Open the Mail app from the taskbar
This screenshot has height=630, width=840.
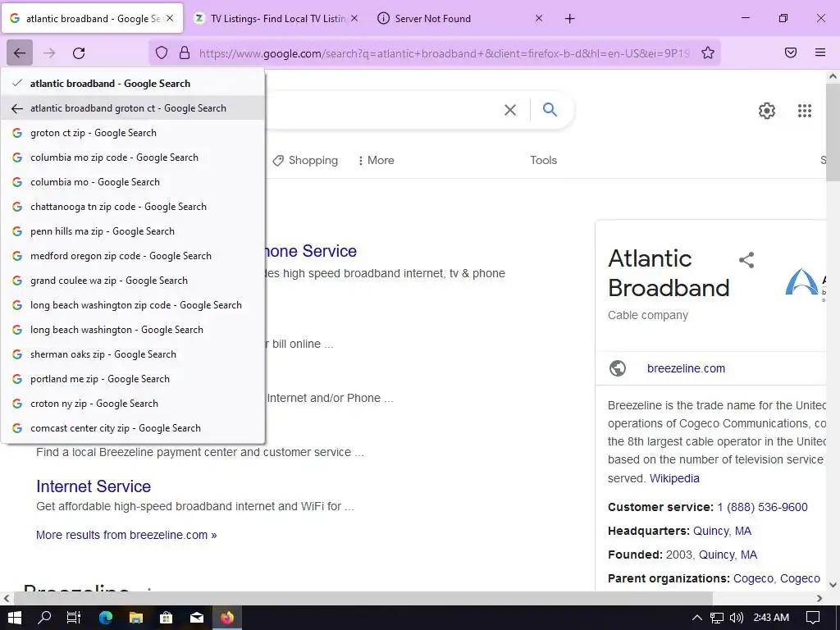point(197,618)
